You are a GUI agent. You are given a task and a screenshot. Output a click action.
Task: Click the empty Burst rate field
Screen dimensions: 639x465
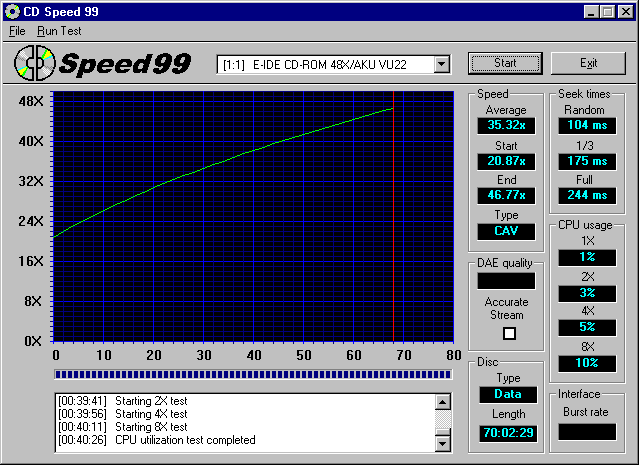pyautogui.click(x=587, y=432)
